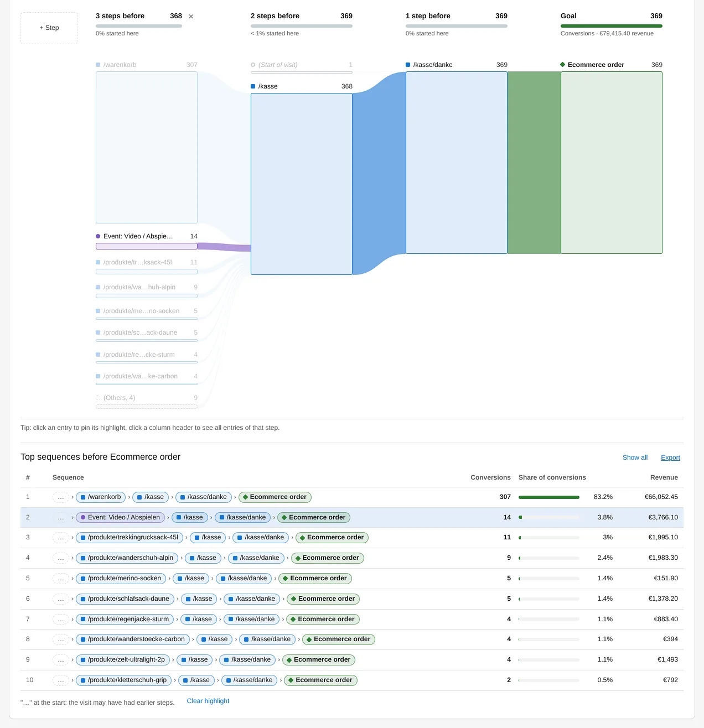
Task: Select the /produkte/wanderschuh-alpin chip
Action: (x=127, y=558)
